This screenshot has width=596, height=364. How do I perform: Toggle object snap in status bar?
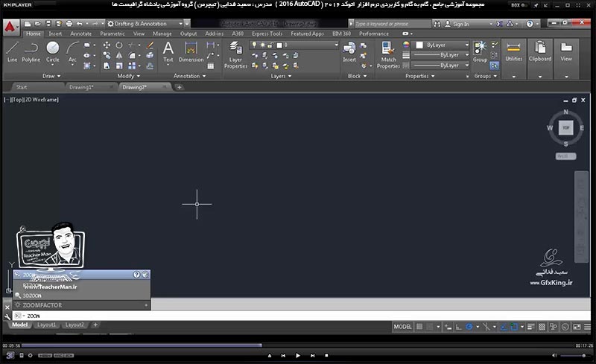tap(514, 326)
